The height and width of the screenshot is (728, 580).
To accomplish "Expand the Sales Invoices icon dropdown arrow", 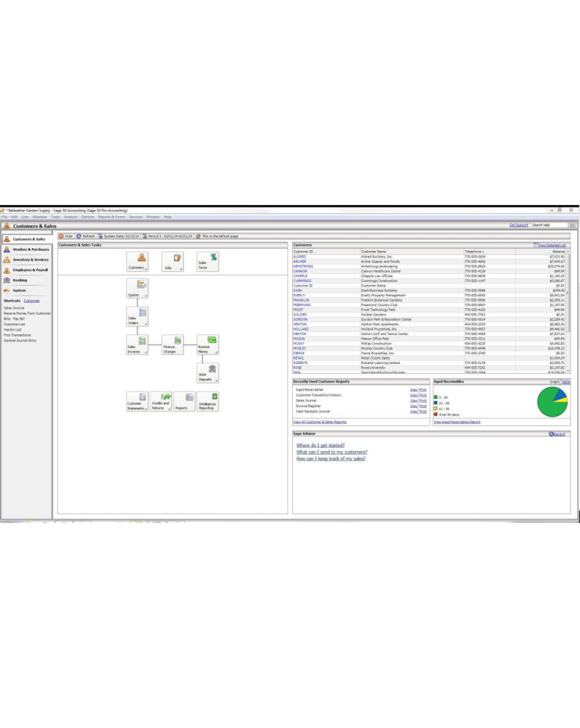I will click(146, 352).
